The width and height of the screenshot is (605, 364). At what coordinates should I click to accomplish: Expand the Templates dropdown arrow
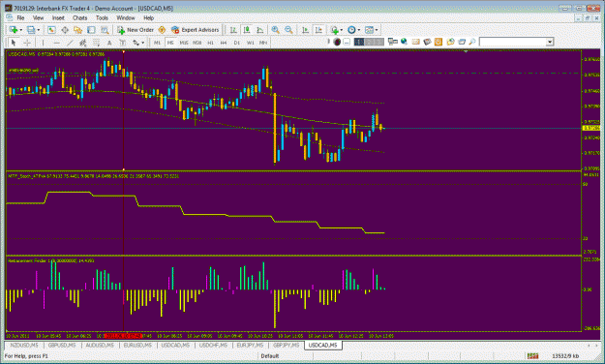point(377,30)
